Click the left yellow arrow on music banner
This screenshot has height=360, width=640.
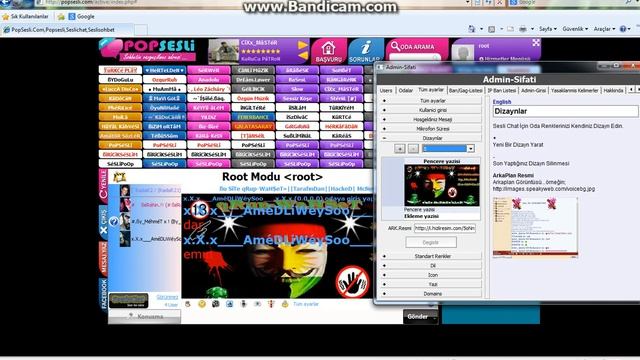point(302,56)
